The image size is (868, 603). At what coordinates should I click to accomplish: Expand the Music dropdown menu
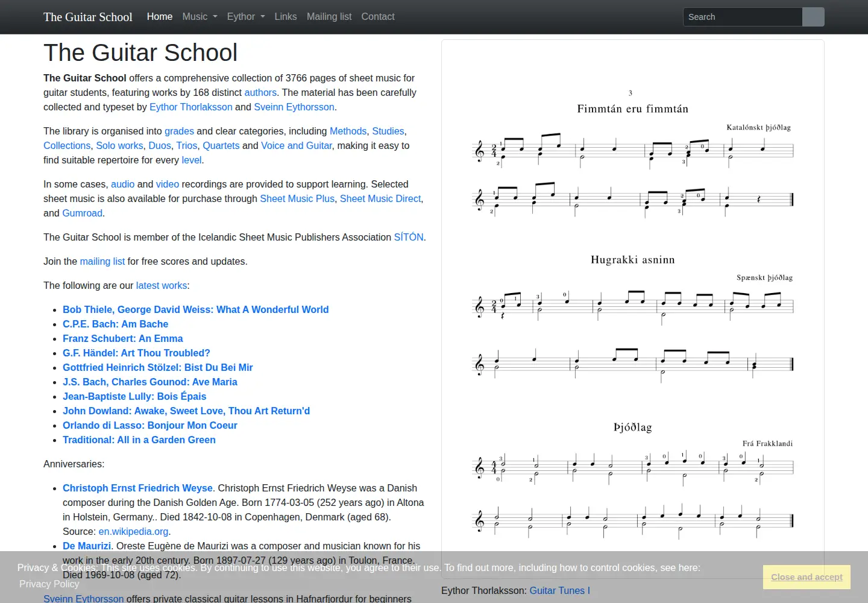pos(200,17)
